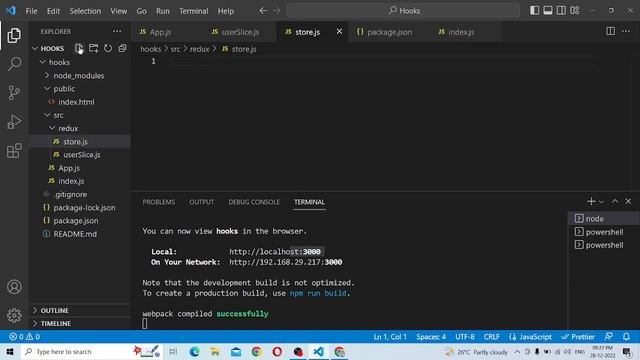Add a new terminal with plus icon
The width and height of the screenshot is (640, 360).
click(x=591, y=201)
